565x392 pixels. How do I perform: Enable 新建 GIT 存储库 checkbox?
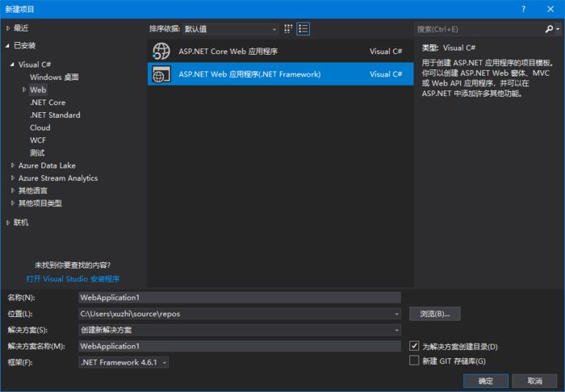414,361
